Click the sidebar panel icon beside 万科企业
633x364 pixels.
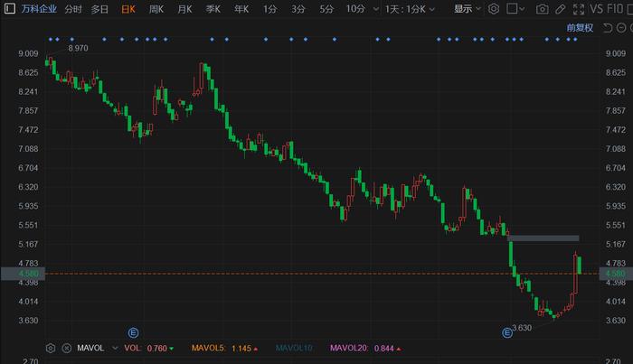click(9, 8)
